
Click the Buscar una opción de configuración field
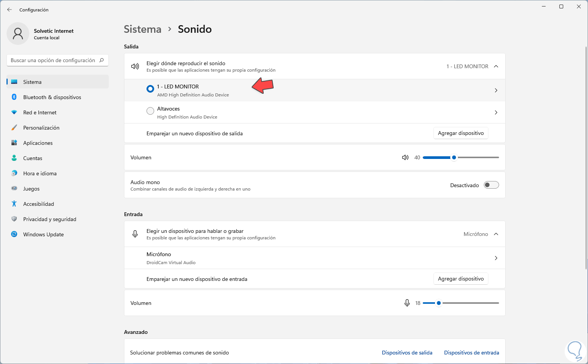click(x=53, y=60)
